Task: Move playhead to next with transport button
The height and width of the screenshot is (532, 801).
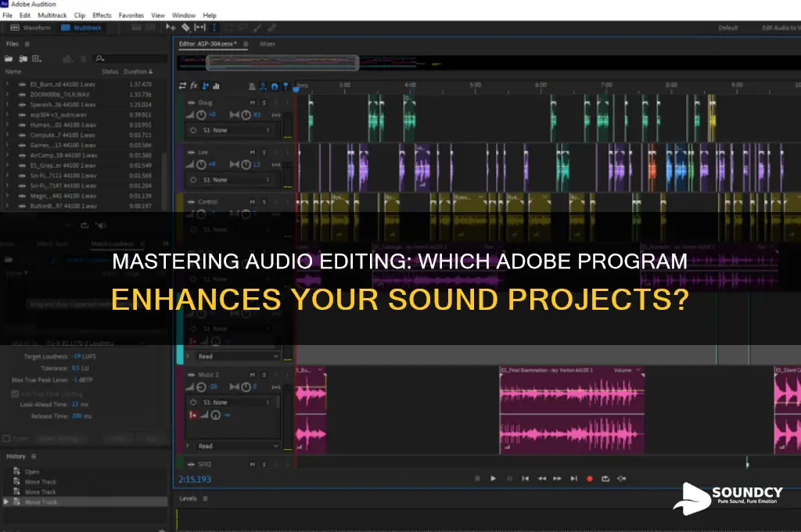Action: pyautogui.click(x=573, y=479)
